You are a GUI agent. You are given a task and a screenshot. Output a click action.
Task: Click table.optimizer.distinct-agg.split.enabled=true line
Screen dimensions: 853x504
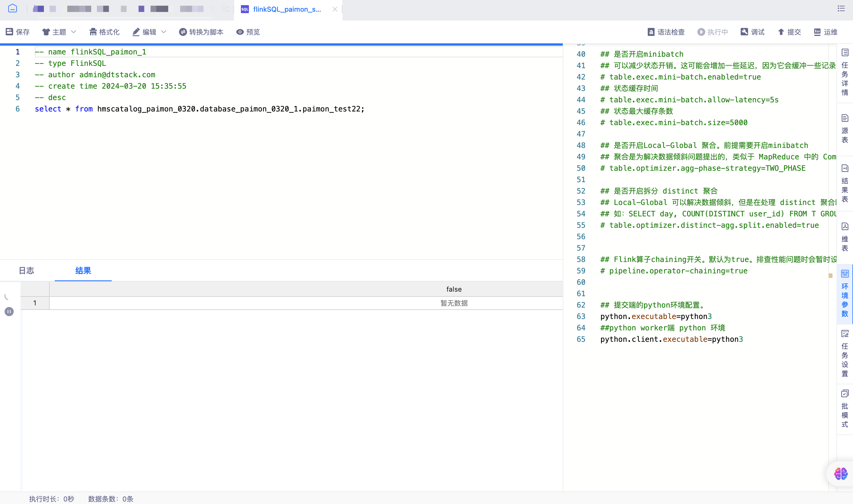(x=709, y=225)
